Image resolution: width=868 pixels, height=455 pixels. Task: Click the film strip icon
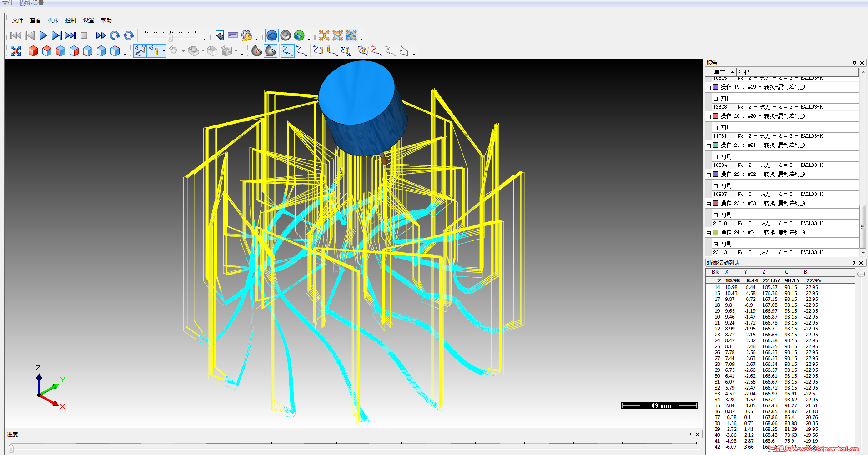point(220,35)
